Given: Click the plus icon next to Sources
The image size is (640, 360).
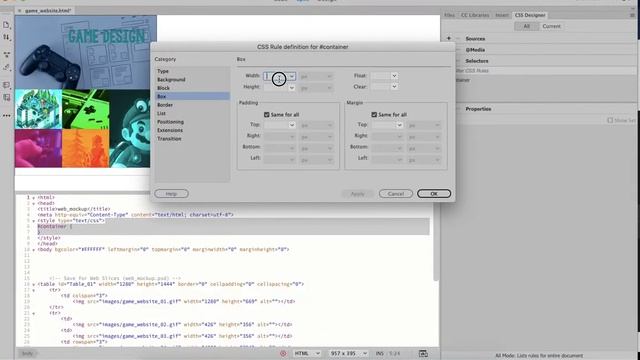Looking at the screenshot, I should tap(449, 38).
